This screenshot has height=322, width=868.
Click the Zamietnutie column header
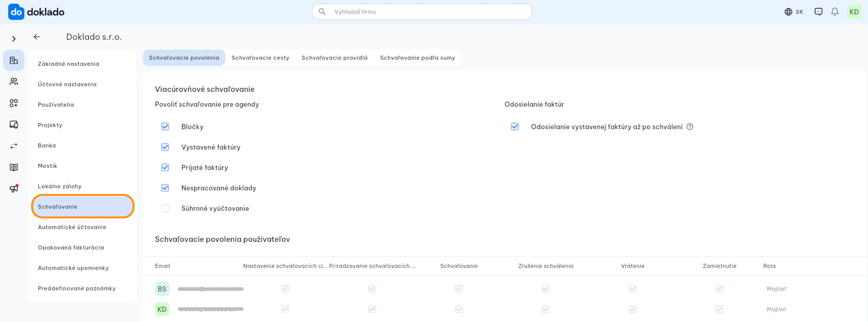(x=720, y=266)
